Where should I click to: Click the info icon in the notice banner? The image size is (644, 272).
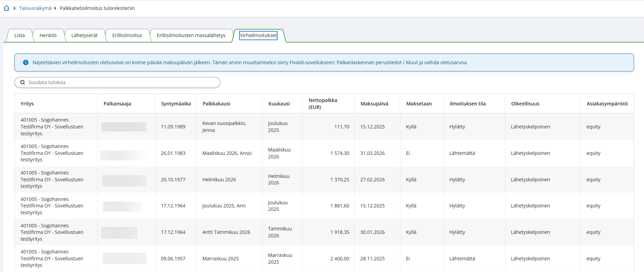[25, 63]
